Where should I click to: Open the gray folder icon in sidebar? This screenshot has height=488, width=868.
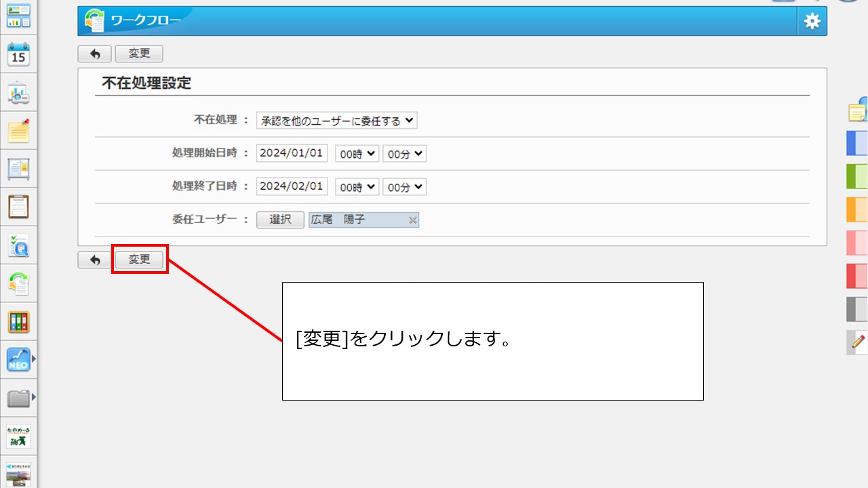click(18, 398)
